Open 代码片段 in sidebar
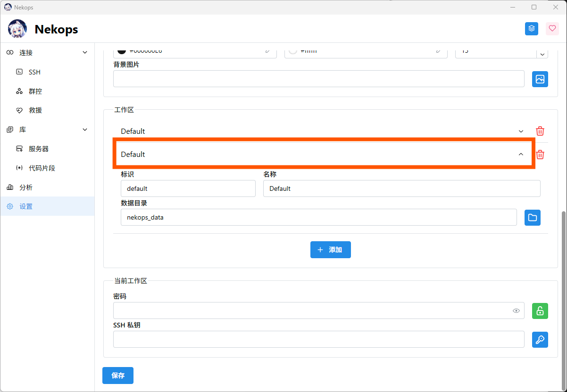This screenshot has width=567, height=392. [42, 168]
